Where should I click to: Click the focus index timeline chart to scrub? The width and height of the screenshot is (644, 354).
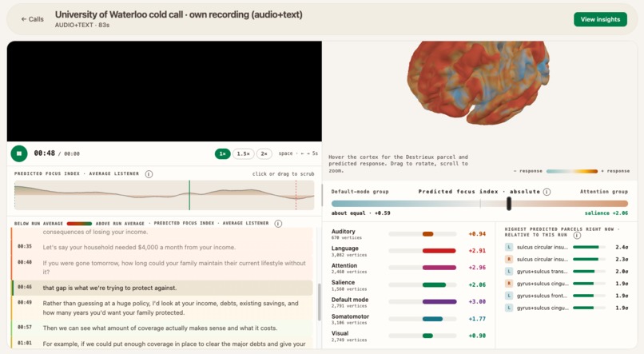tap(165, 195)
